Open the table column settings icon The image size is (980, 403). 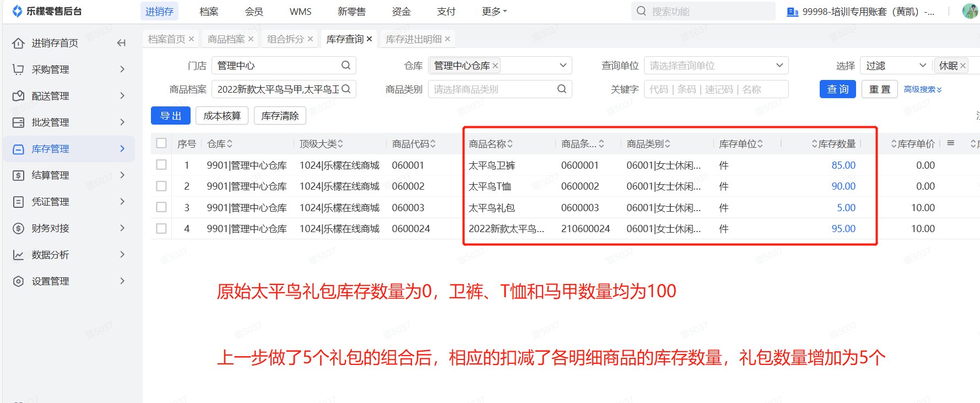[951, 143]
